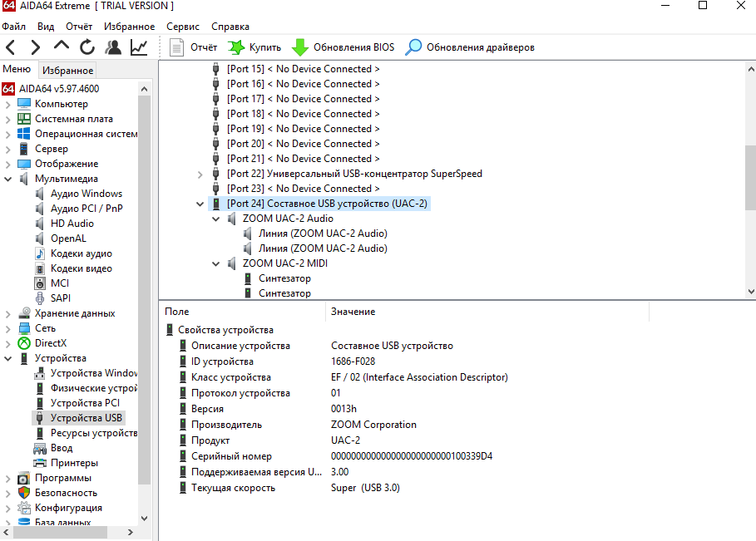Expand the Системная плата node
756x541 pixels.
point(7,120)
